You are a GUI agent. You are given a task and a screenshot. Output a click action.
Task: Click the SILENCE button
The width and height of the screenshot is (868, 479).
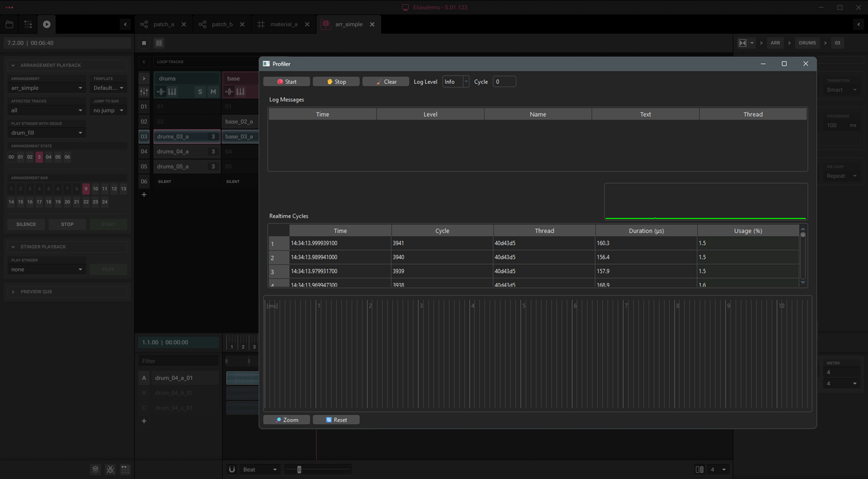coord(26,225)
